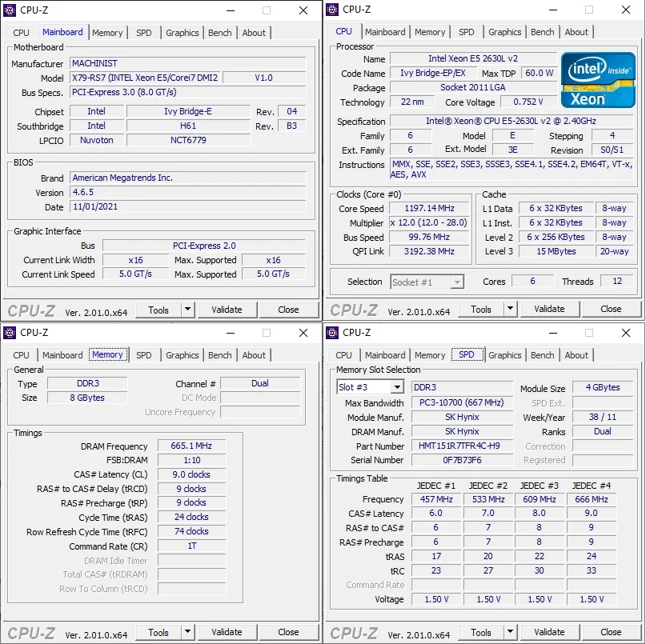Click the PC3-10700 (667 MHz) bandwidth field

(462, 402)
